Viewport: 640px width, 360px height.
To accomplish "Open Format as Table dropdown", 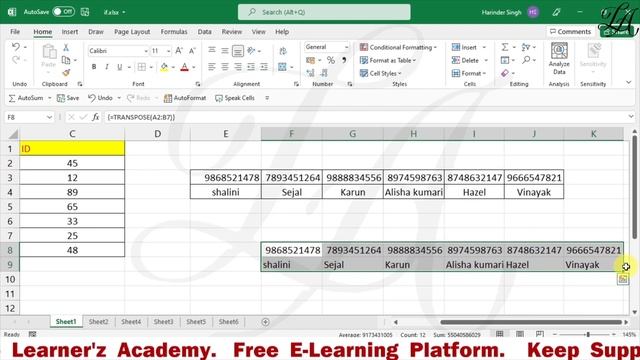I will 388,60.
